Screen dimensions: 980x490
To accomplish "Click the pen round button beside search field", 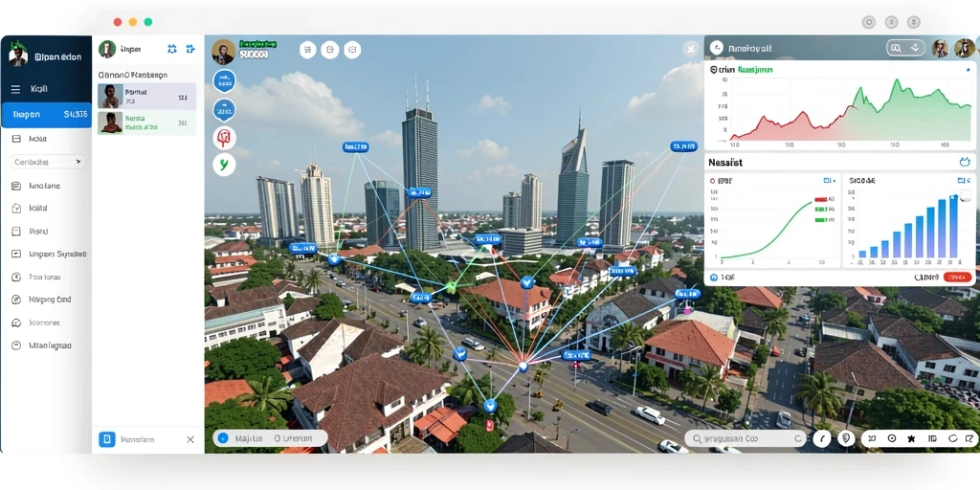I will (821, 438).
